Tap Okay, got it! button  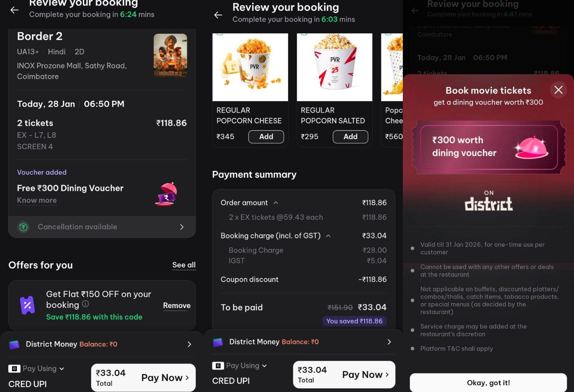488,383
